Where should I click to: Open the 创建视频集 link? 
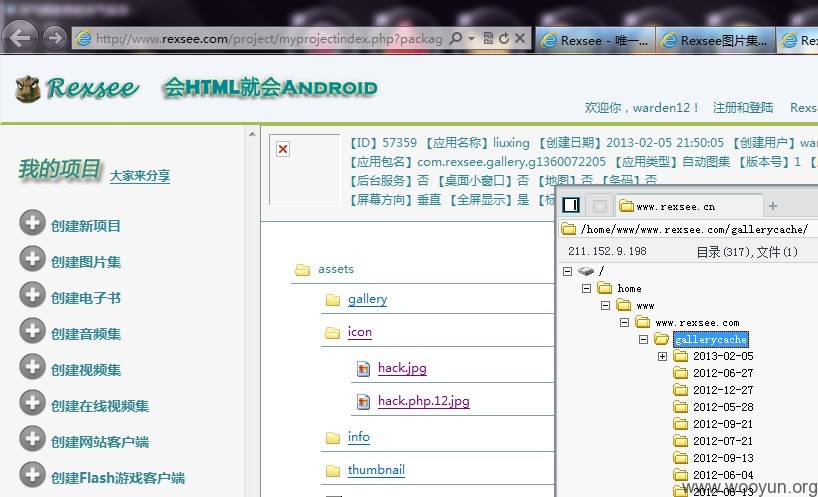point(86,370)
